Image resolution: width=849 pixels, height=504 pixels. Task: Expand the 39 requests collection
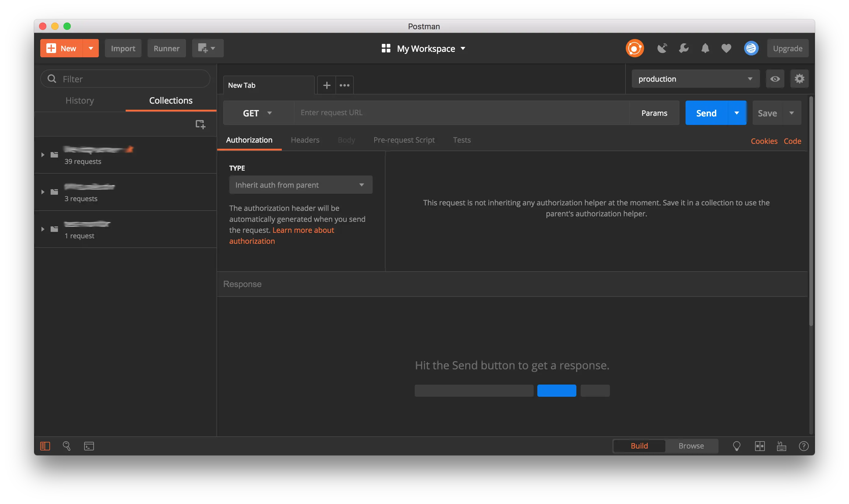point(43,155)
